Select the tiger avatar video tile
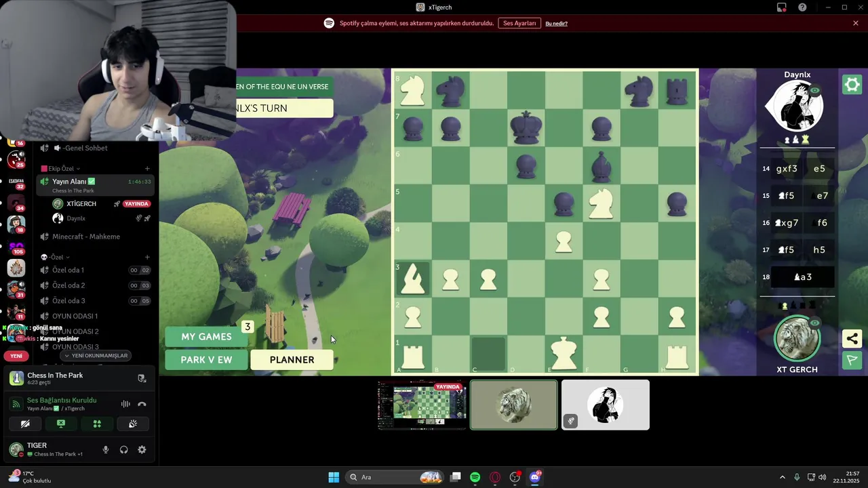The image size is (868, 488). pyautogui.click(x=514, y=405)
